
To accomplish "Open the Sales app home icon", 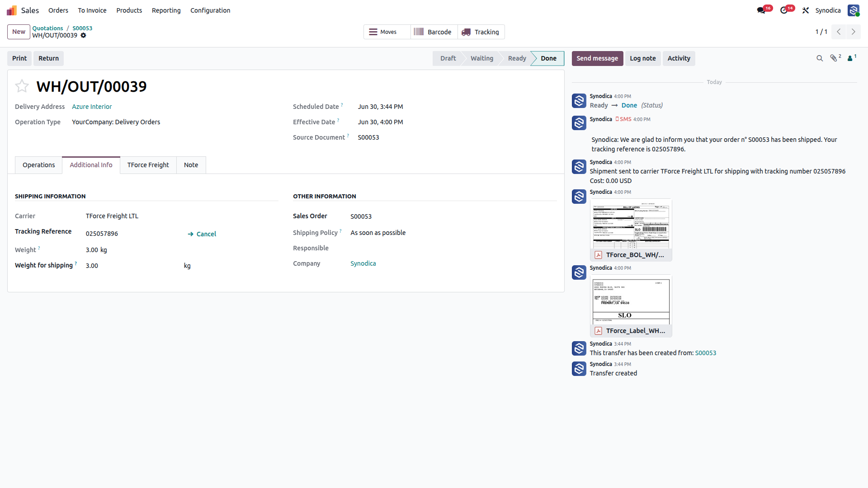I will coord(12,10).
